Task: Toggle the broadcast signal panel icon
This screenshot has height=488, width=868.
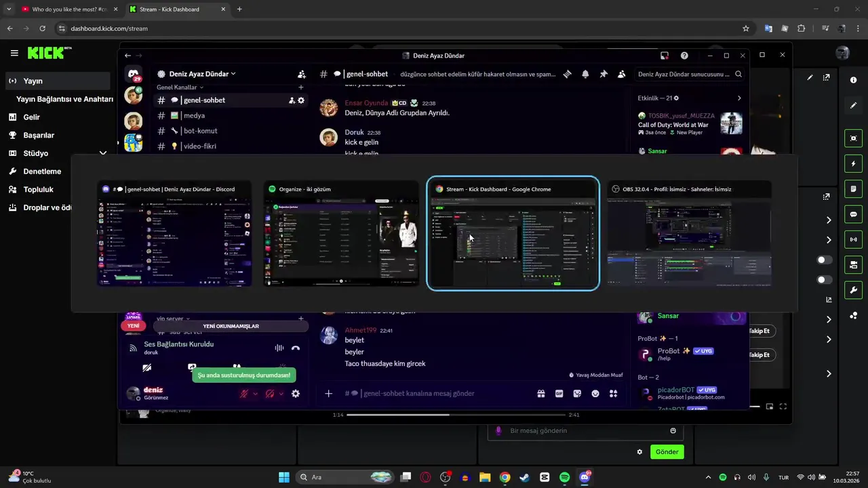Action: pos(853,239)
